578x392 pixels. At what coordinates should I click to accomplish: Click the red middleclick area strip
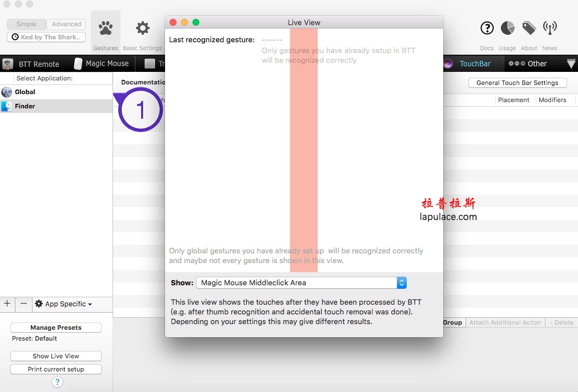(304, 150)
